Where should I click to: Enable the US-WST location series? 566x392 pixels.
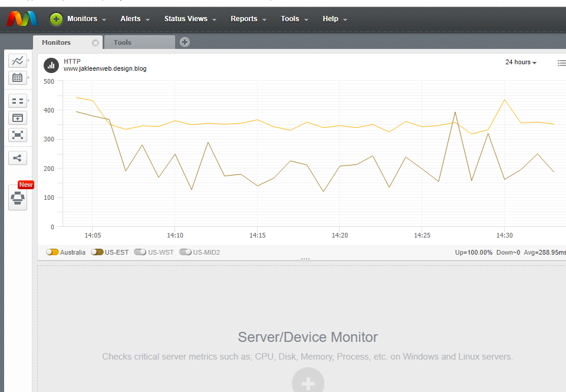(139, 252)
